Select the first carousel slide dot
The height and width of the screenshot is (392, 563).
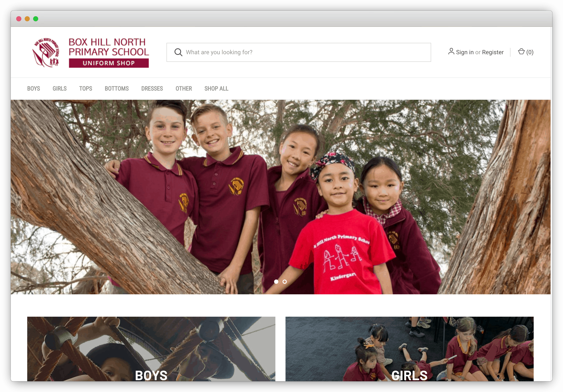click(276, 282)
